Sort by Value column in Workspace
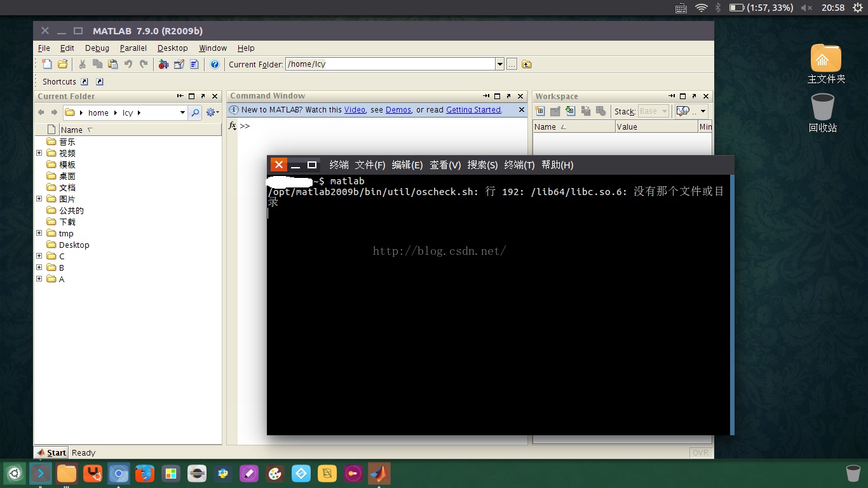 click(x=656, y=127)
